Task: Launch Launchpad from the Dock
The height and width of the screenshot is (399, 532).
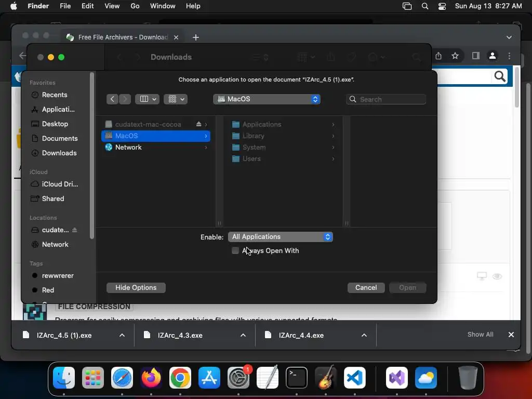Action: coord(93,378)
